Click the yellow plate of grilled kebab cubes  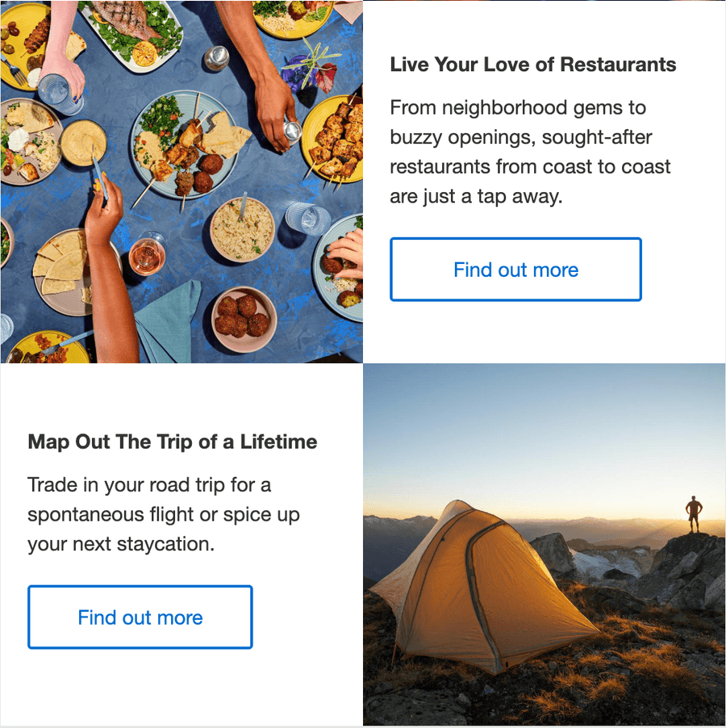(x=332, y=137)
